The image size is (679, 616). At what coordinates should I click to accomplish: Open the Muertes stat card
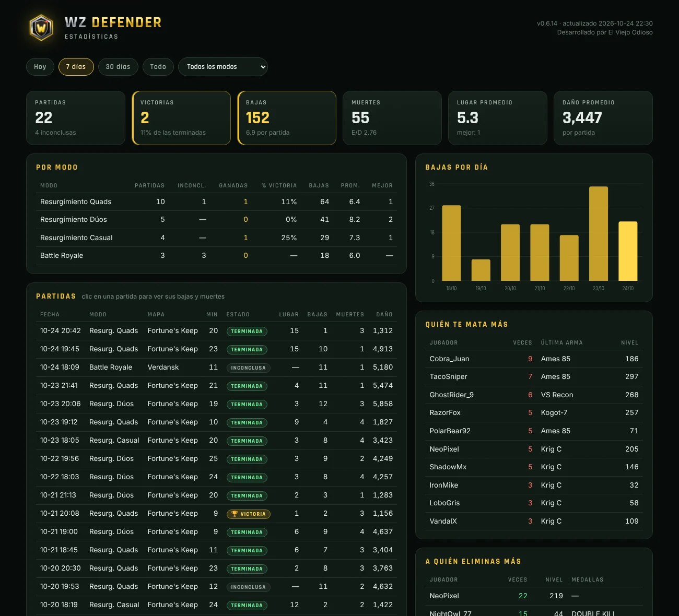392,118
